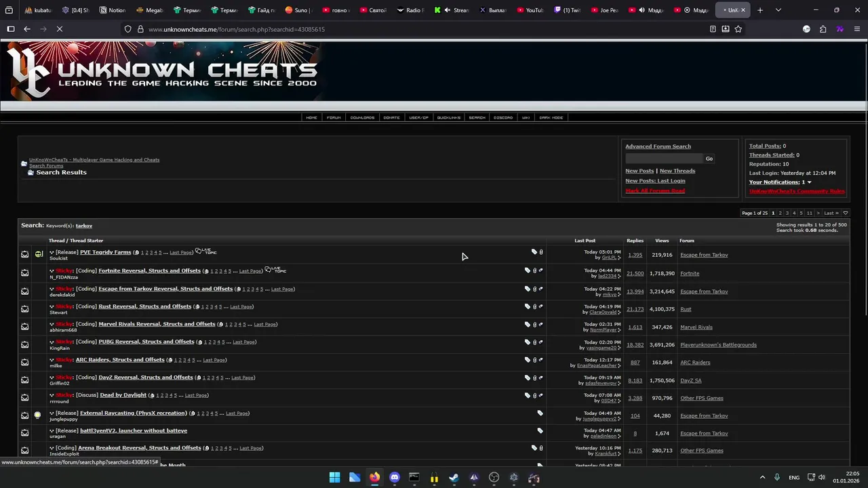
Task: Click the tag icon on External Raycasting row
Action: pyautogui.click(x=540, y=413)
